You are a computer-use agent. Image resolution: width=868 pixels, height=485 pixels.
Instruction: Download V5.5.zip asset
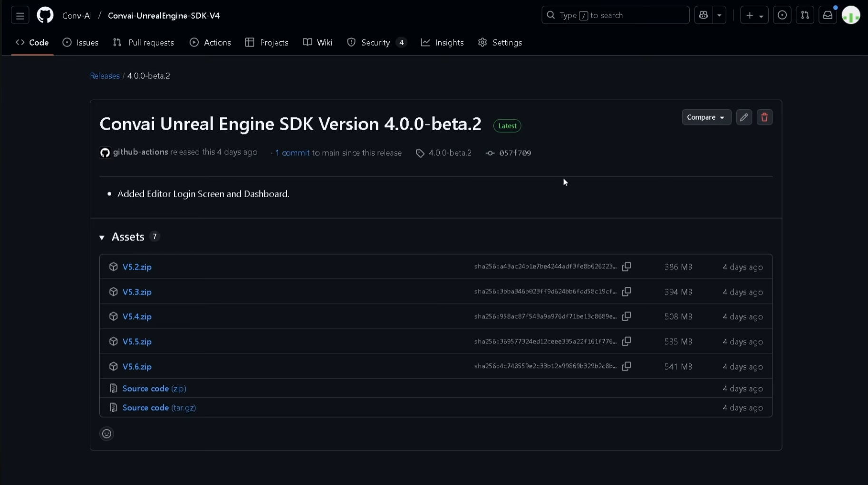(x=137, y=342)
